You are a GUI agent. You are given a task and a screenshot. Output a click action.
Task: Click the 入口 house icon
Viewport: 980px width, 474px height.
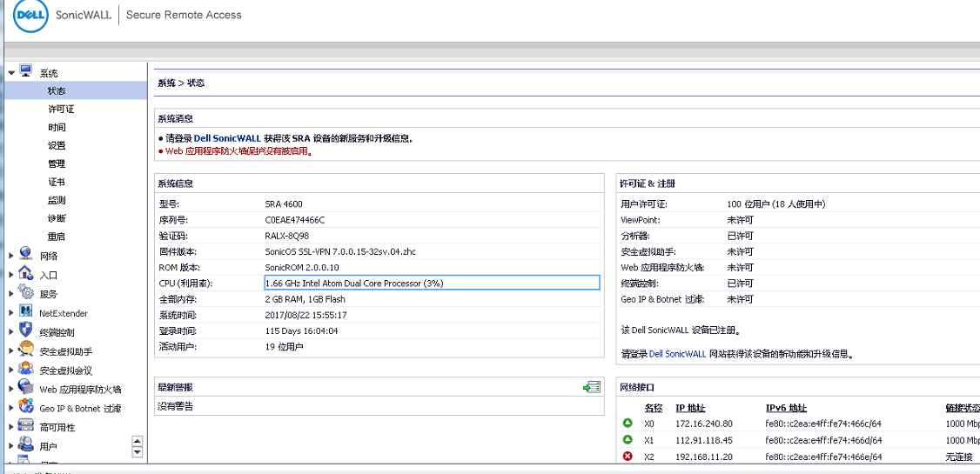tap(26, 274)
